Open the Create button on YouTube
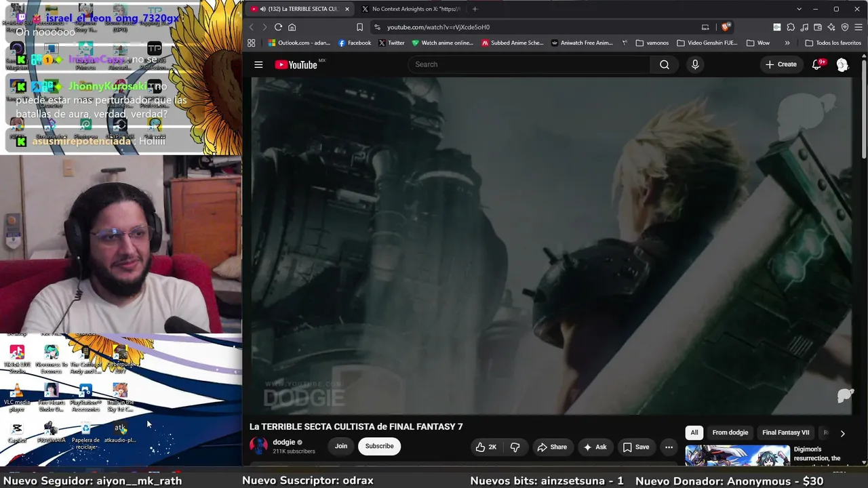This screenshot has width=868, height=488. (x=781, y=64)
